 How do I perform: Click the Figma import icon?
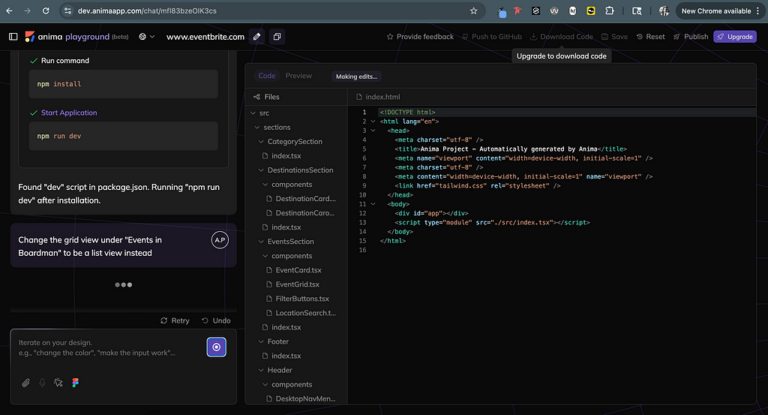click(x=75, y=383)
